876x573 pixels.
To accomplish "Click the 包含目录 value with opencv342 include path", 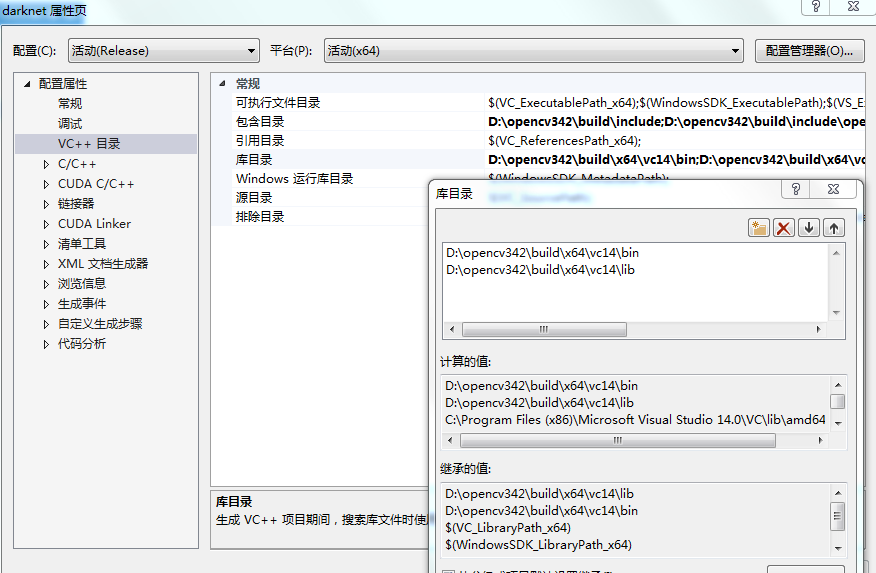I will [676, 122].
